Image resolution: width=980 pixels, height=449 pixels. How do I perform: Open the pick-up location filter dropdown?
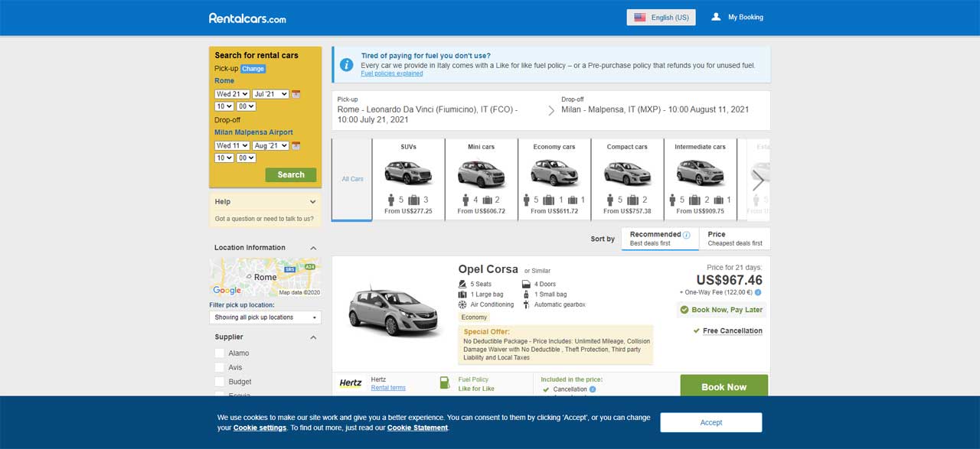(265, 317)
